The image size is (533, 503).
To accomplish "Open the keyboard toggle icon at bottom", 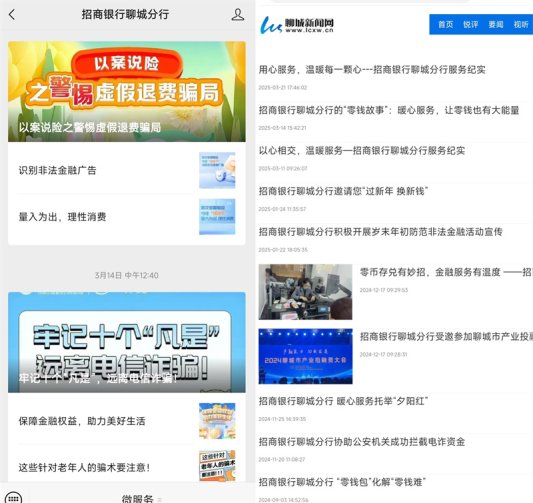I will click(13, 497).
